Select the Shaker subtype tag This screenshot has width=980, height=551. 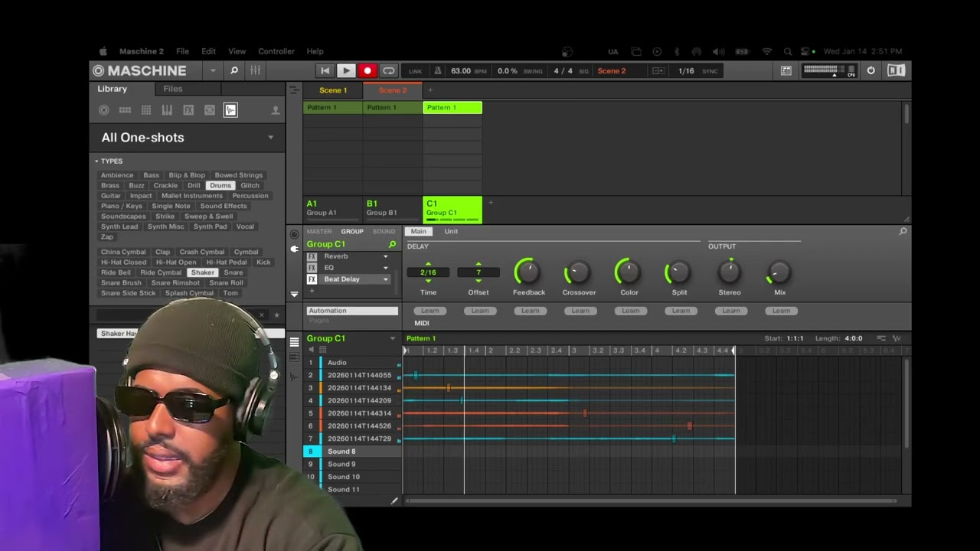pyautogui.click(x=203, y=272)
